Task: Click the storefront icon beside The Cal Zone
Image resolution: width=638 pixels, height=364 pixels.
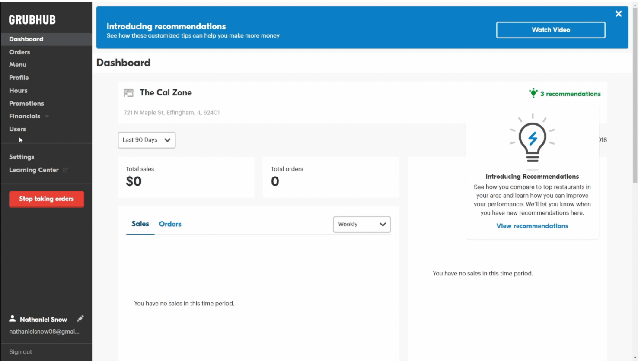Action: click(x=128, y=93)
